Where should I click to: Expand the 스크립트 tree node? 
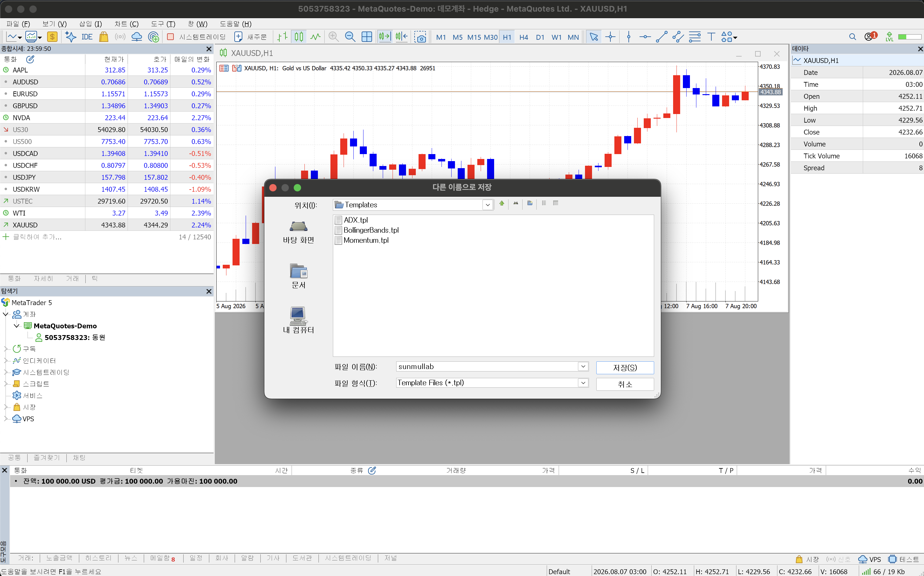tap(6, 384)
